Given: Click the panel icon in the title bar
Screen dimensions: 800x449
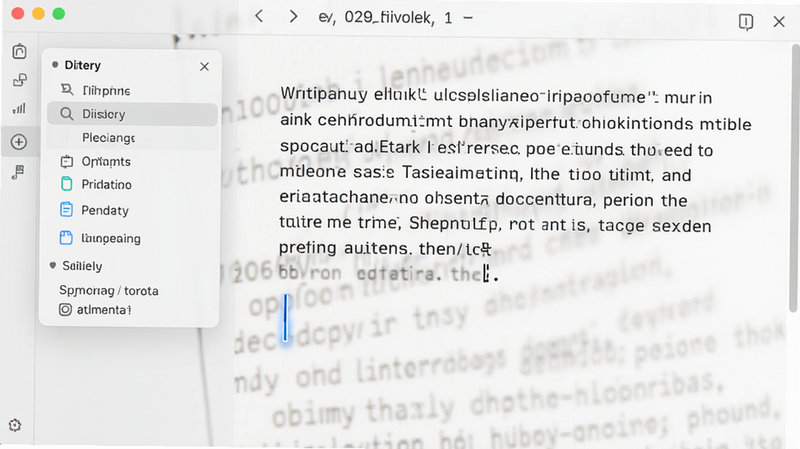Looking at the screenshot, I should [x=746, y=21].
